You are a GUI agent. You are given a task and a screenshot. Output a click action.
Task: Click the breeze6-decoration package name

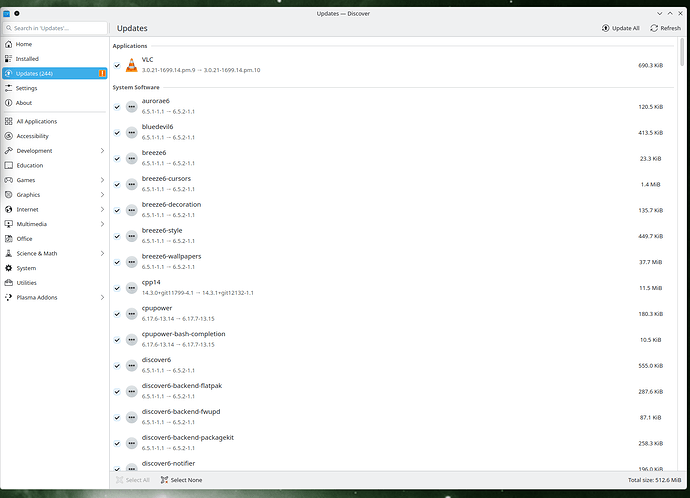tap(171, 205)
